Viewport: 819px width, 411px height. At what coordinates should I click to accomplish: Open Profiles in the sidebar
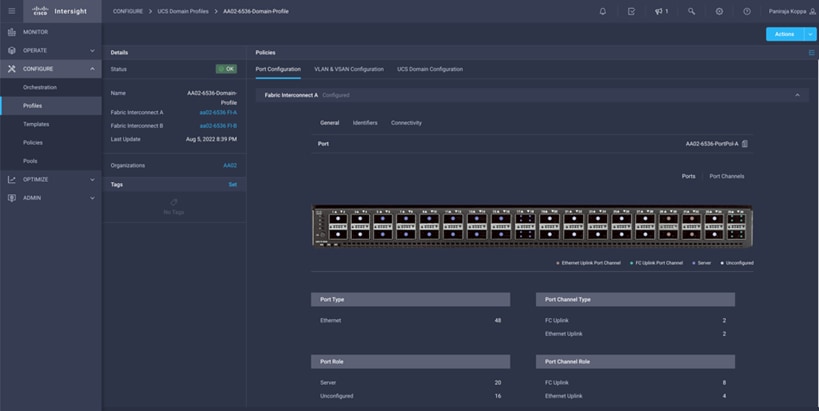pyautogui.click(x=32, y=105)
